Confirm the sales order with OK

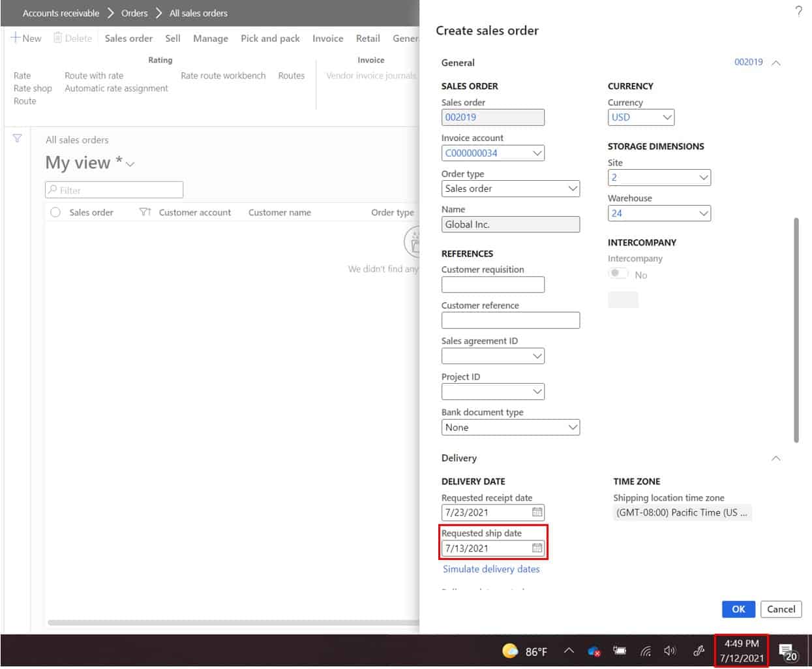pyautogui.click(x=738, y=609)
